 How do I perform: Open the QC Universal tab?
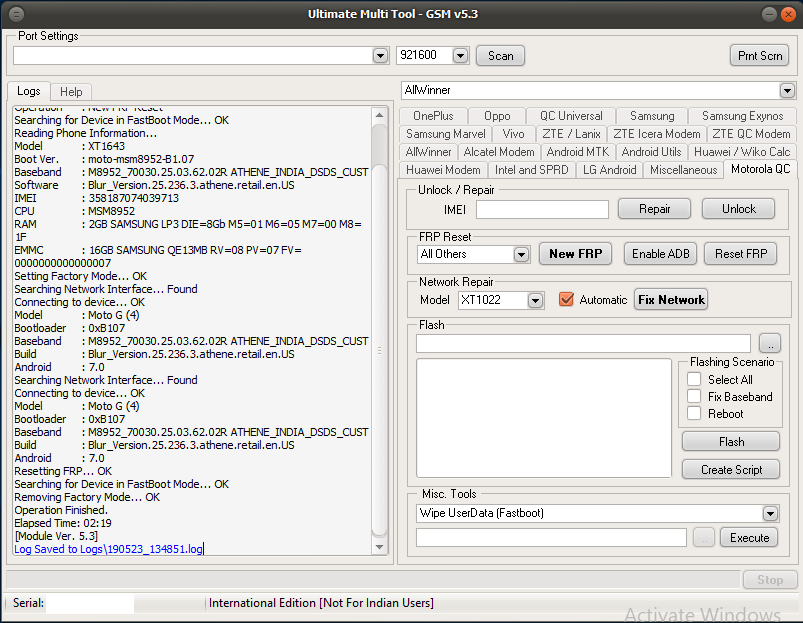pyautogui.click(x=571, y=116)
